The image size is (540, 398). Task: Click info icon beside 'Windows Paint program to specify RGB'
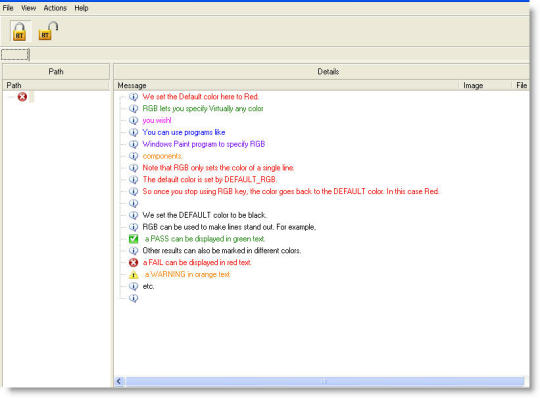(x=133, y=144)
